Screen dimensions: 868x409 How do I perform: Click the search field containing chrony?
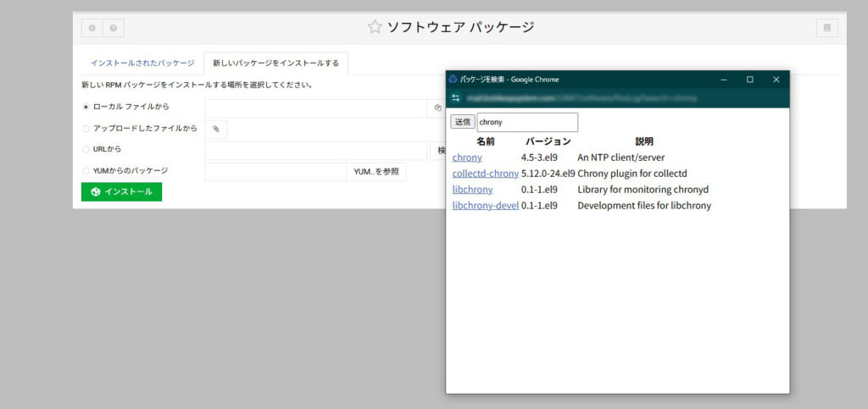pyautogui.click(x=526, y=122)
